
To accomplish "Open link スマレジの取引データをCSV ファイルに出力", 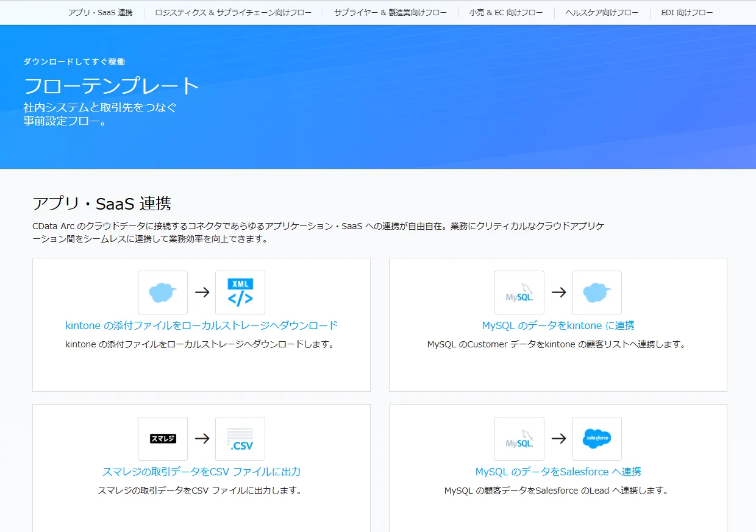I will 201,472.
